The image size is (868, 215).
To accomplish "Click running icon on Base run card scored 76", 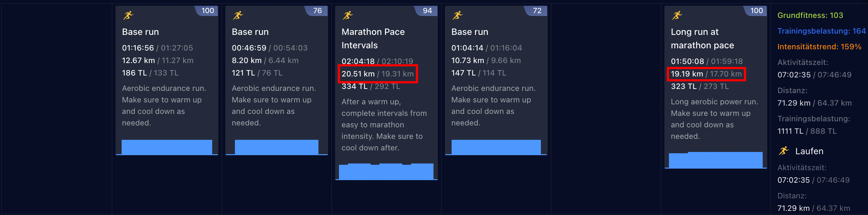I will [238, 15].
